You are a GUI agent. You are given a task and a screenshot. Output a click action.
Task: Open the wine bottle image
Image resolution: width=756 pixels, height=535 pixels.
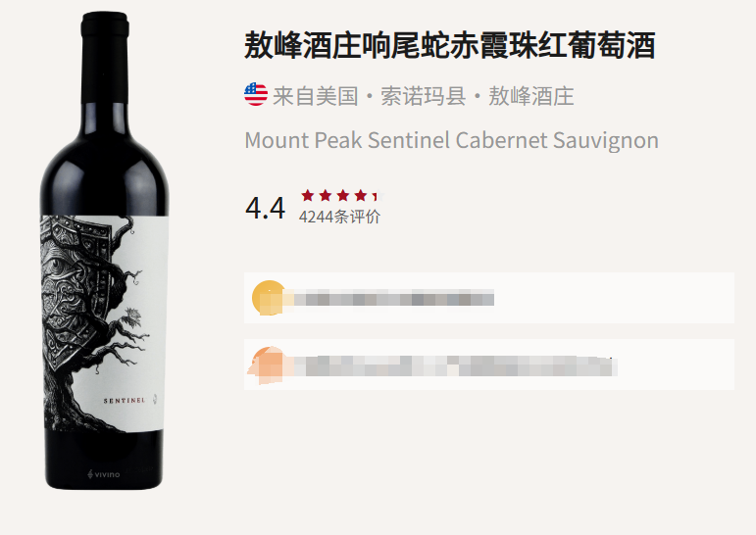pos(105,251)
